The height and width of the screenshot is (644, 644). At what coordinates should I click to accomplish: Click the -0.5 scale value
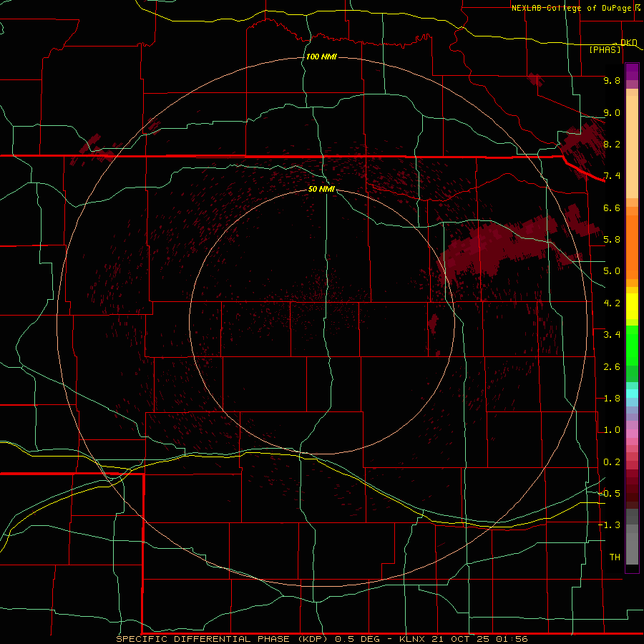[x=609, y=494]
